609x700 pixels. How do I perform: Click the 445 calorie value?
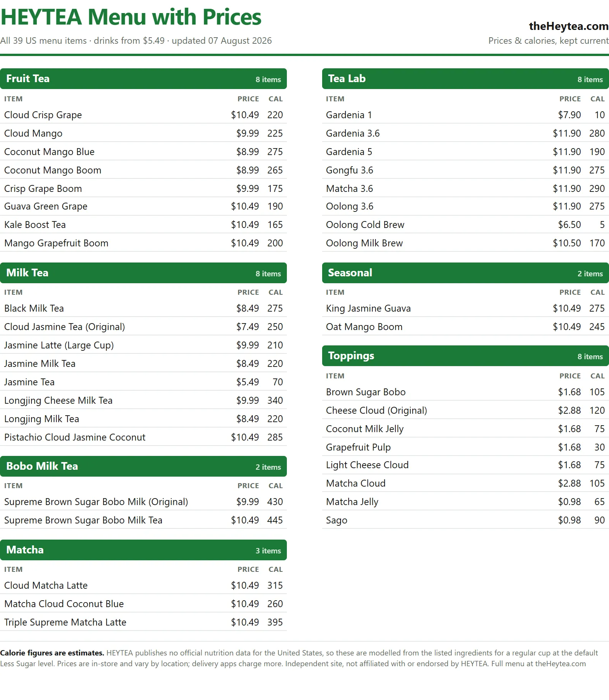(275, 520)
